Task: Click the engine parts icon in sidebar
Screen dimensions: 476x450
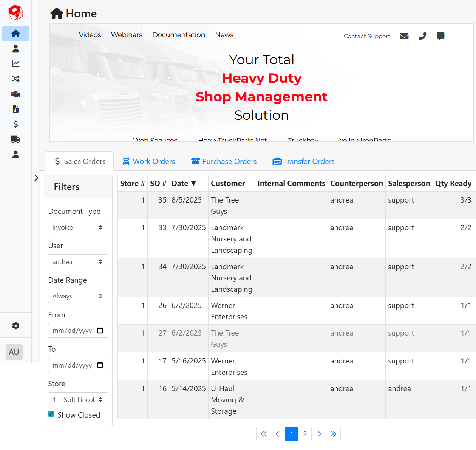Action: point(15,94)
